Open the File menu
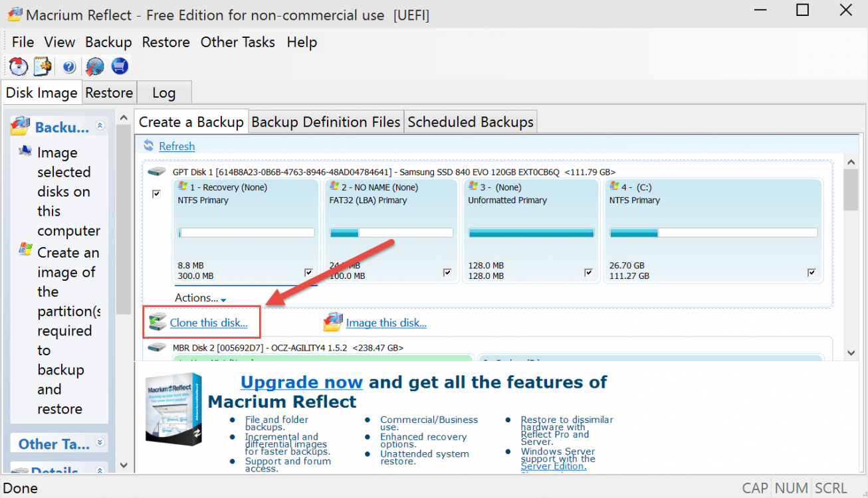 (23, 42)
